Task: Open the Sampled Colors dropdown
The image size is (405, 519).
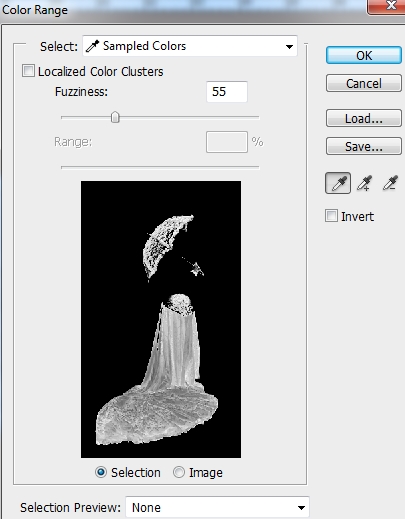Action: [190, 46]
